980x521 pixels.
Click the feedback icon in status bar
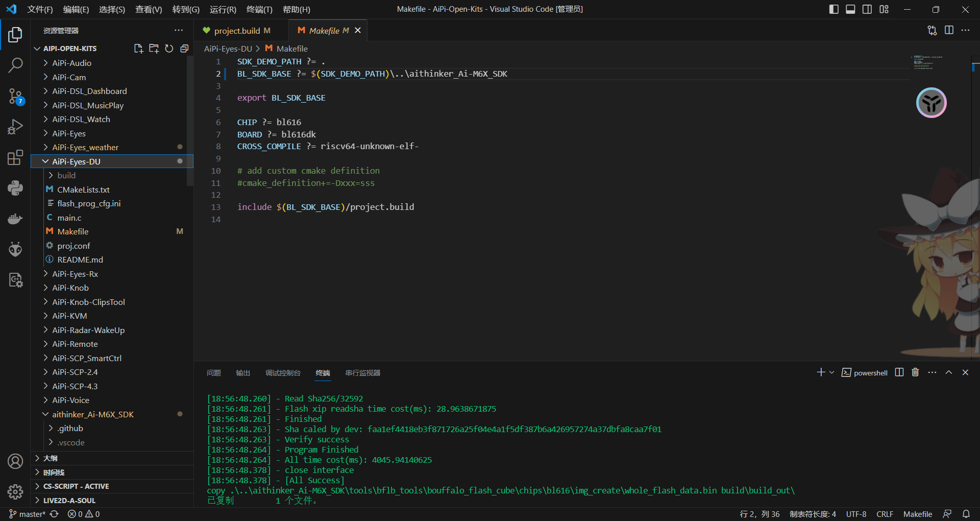[x=947, y=514]
